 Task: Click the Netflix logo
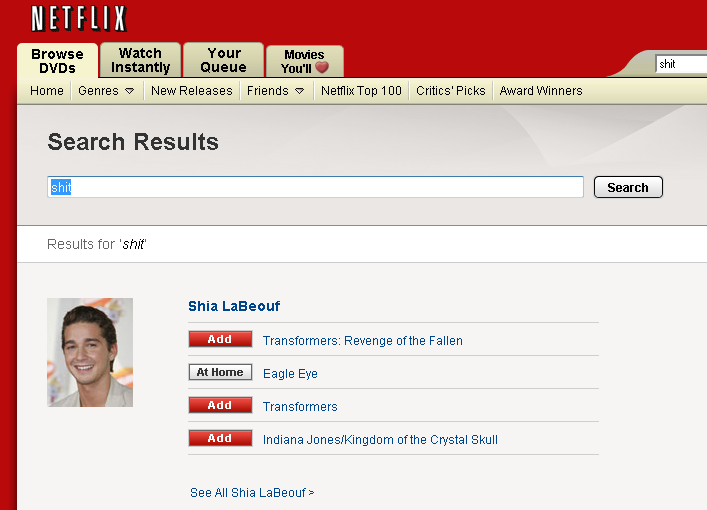[x=78, y=18]
